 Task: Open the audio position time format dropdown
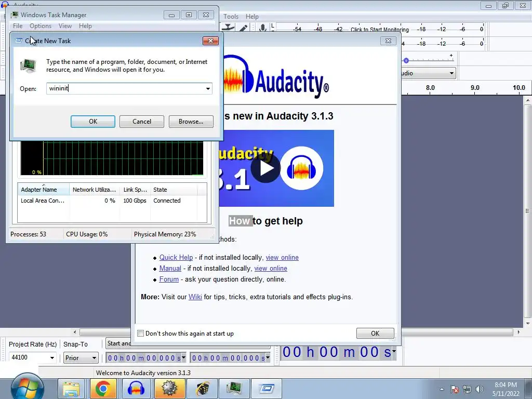tap(394, 352)
